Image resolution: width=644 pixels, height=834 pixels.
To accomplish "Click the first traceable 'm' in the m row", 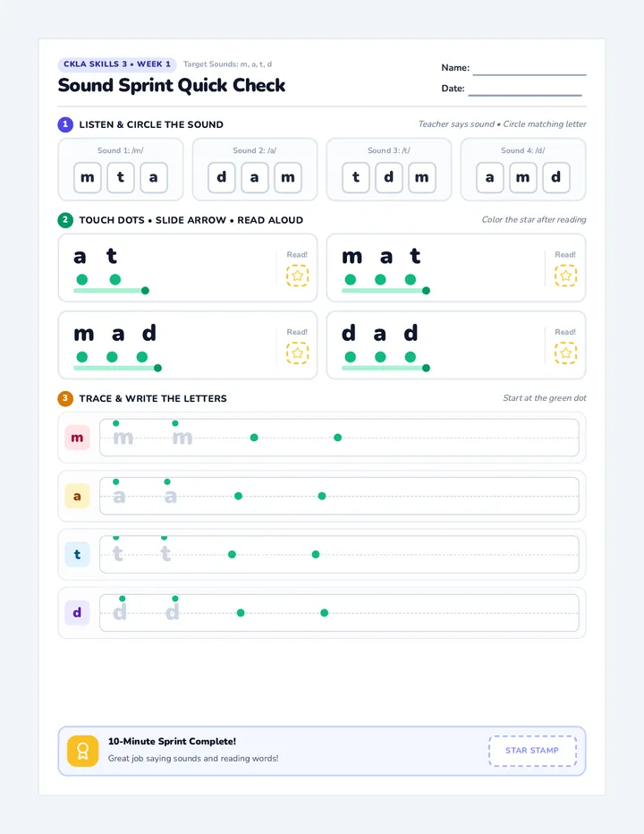I will (123, 438).
